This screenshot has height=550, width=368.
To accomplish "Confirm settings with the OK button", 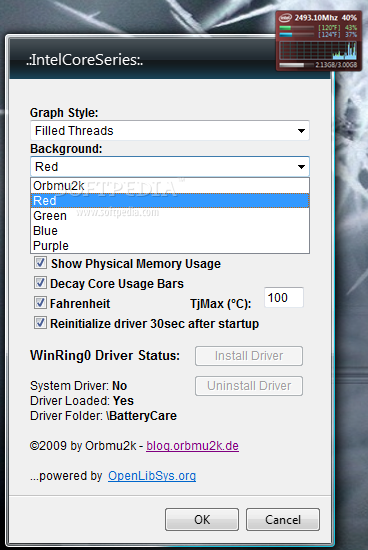I will [202, 519].
